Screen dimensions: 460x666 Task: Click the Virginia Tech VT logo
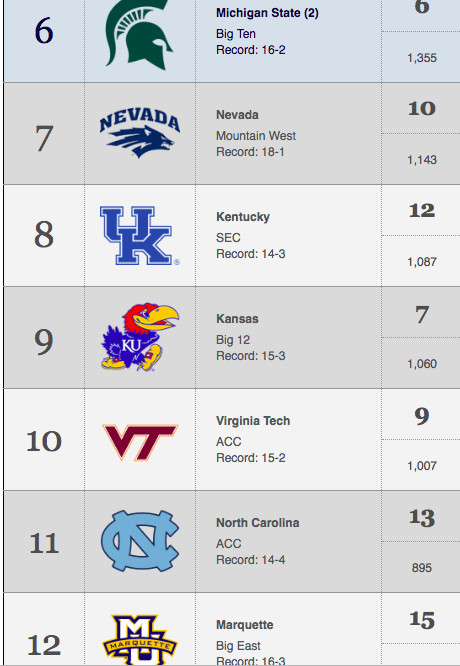point(140,442)
